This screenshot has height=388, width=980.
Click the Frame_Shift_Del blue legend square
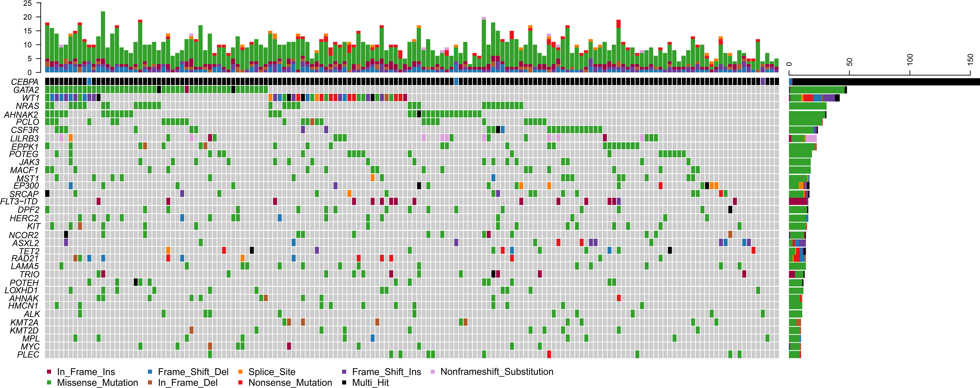[150, 371]
